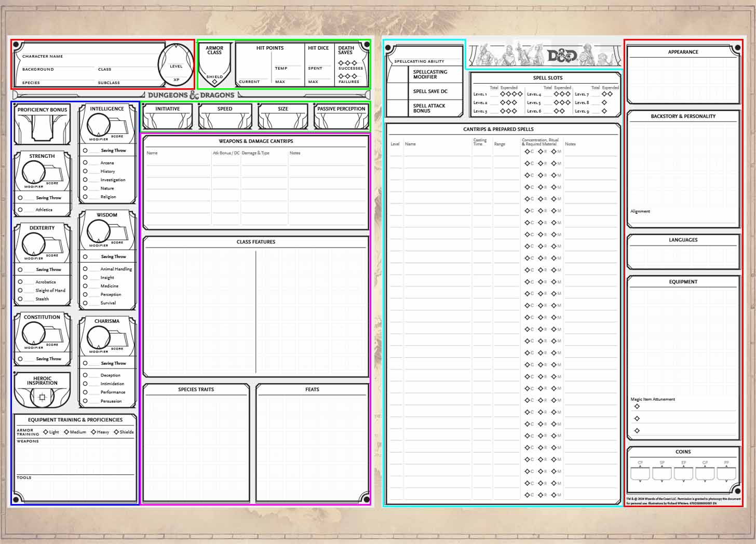Mark Survival skill proficiency circle
Screen dimensions: 756x544
click(85, 303)
